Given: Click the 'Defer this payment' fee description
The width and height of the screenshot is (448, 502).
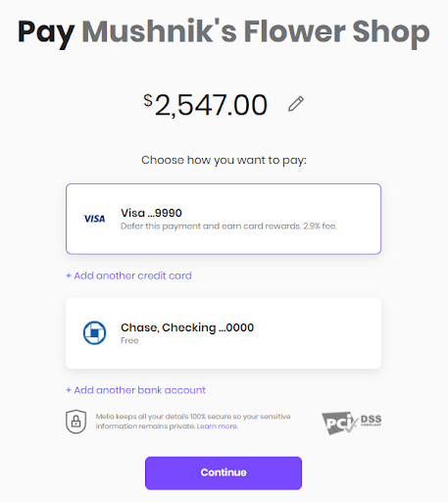Looking at the screenshot, I should point(228,226).
